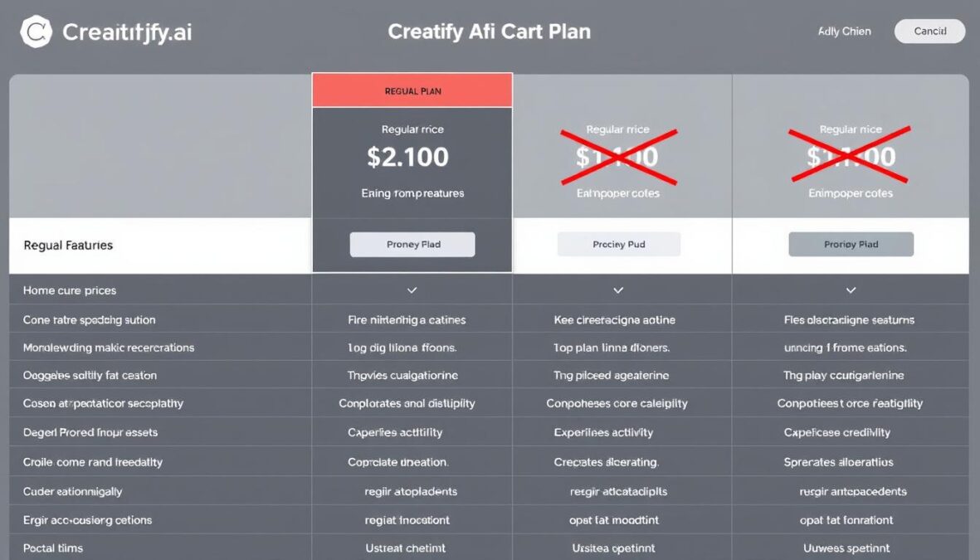980x560 pixels.
Task: Click the Proroy Plad button in right column
Action: (850, 243)
